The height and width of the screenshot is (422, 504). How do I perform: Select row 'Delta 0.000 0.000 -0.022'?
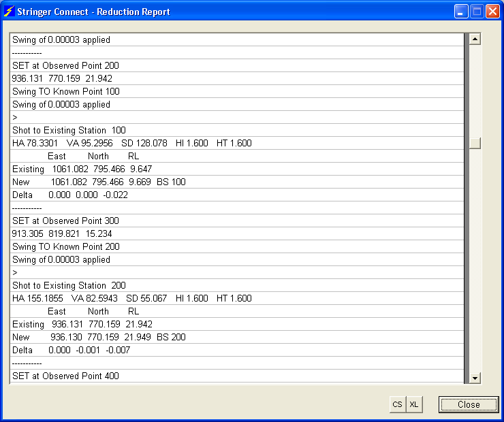pyautogui.click(x=237, y=195)
